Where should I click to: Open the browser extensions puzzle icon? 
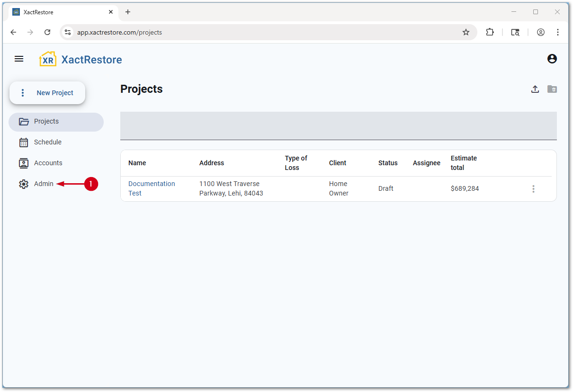[490, 32]
